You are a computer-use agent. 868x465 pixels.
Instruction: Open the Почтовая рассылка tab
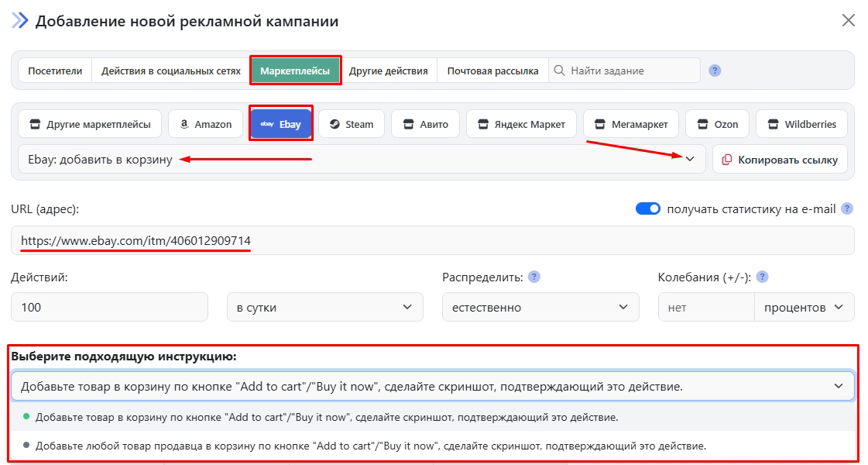[x=492, y=71]
